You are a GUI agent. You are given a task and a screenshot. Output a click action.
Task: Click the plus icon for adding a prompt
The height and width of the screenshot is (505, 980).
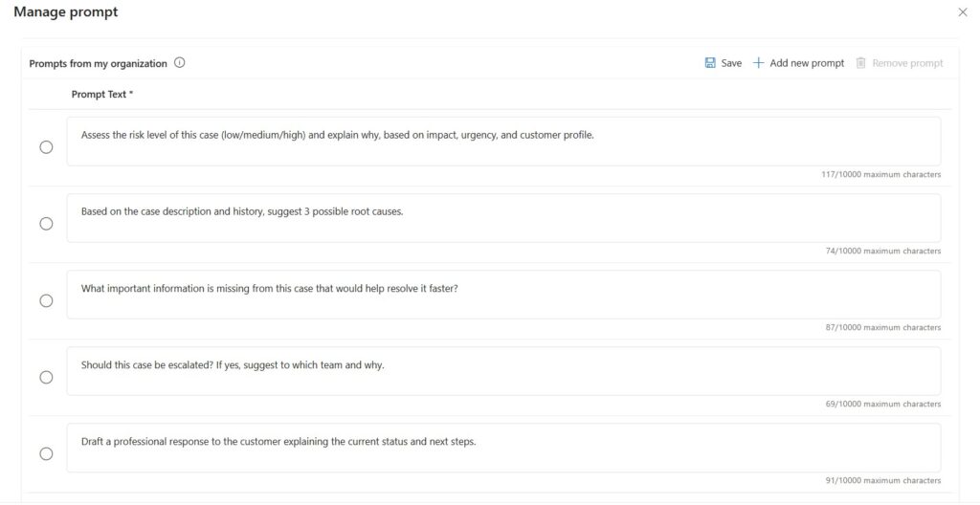tap(759, 63)
